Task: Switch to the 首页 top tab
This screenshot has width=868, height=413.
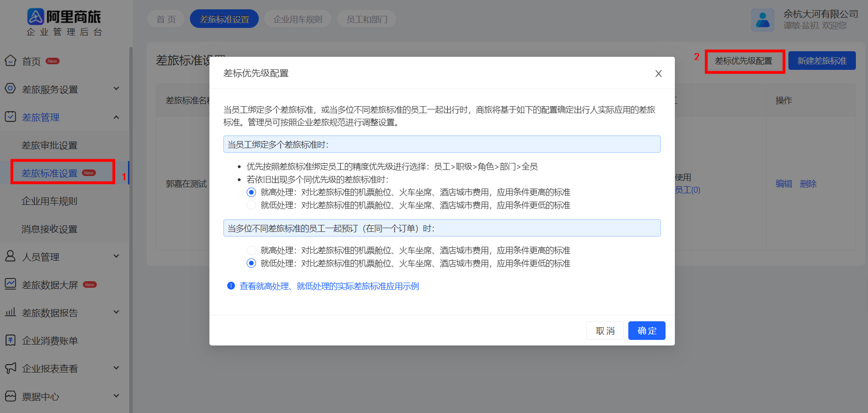Action: pos(166,19)
